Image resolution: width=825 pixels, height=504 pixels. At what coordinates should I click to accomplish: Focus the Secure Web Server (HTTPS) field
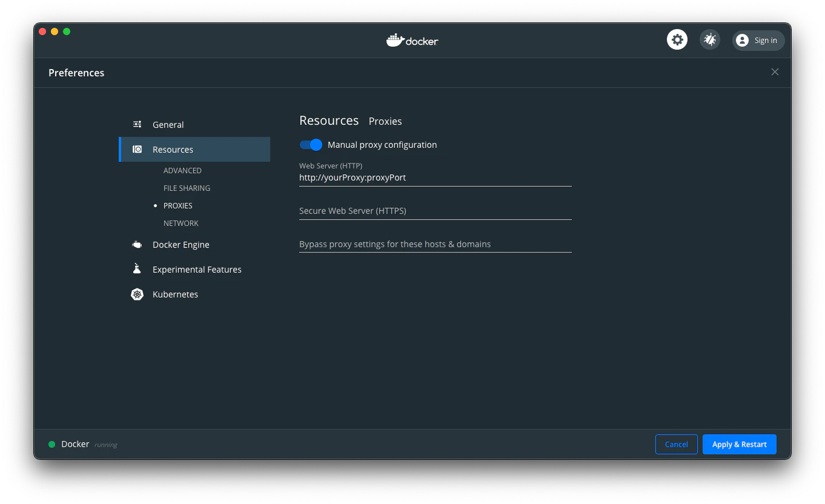436,211
